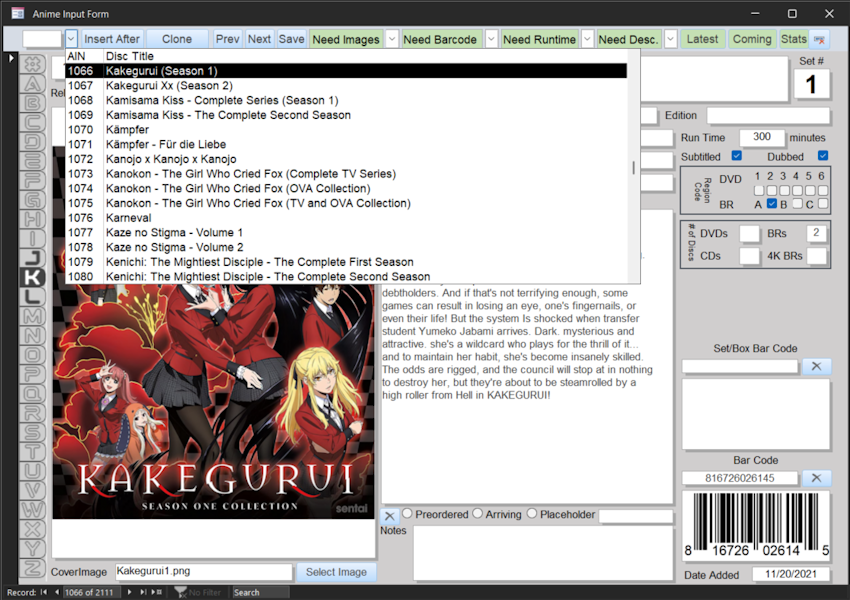
Task: Jump to titles starting with A
Action: point(33,83)
